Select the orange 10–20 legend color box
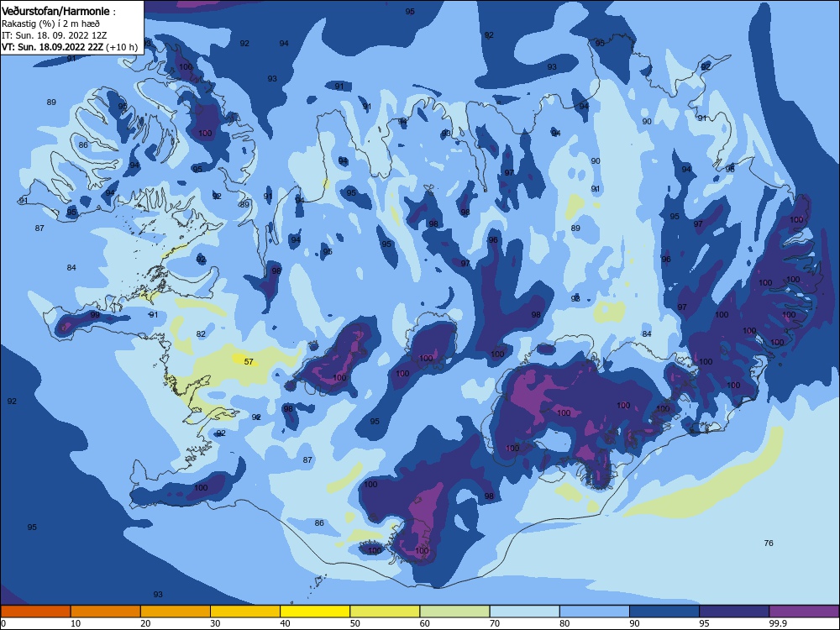The height and width of the screenshot is (630, 840). tap(106, 612)
